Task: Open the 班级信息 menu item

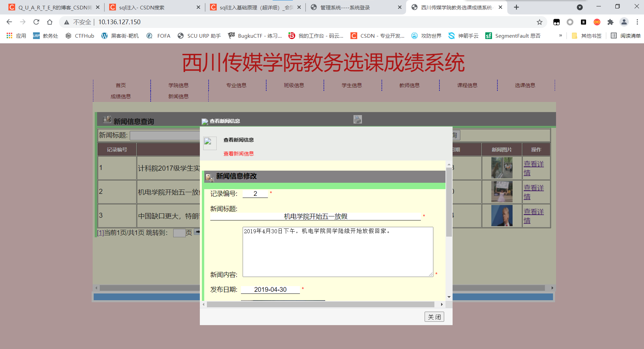Action: tap(294, 85)
